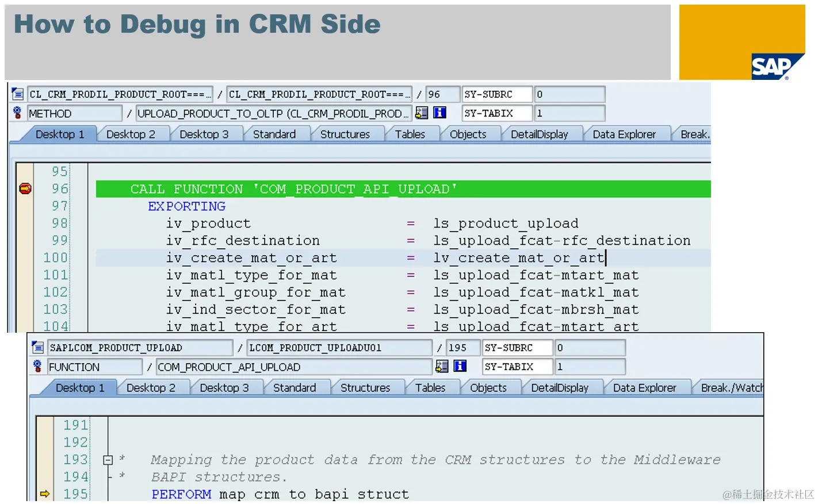Click the METHOD type icon in upper debugger

(x=17, y=113)
